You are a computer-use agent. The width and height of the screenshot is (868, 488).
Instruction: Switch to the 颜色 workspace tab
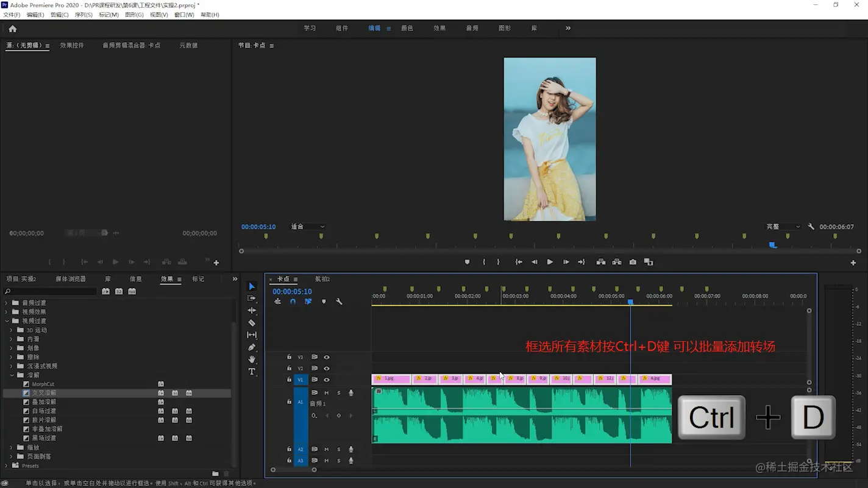407,28
